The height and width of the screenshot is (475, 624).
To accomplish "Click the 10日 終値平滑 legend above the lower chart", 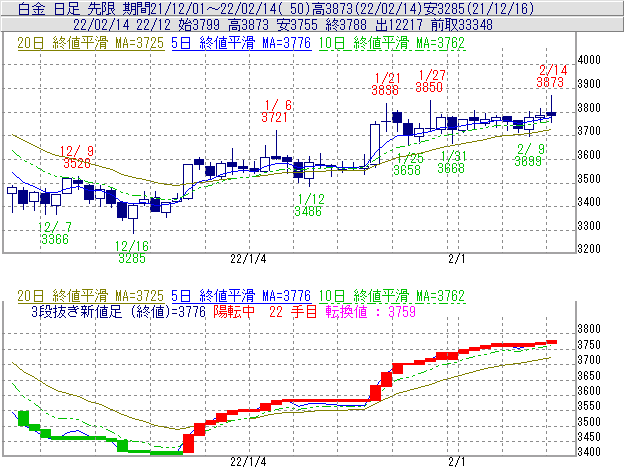I will coord(392,296).
